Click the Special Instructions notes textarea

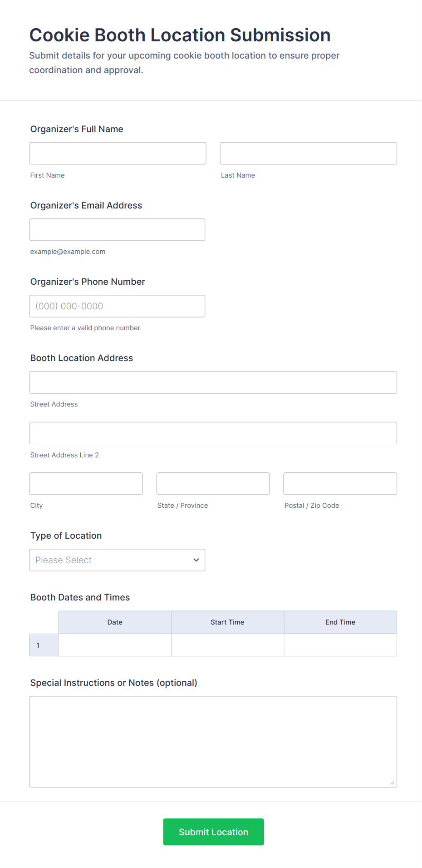click(213, 741)
